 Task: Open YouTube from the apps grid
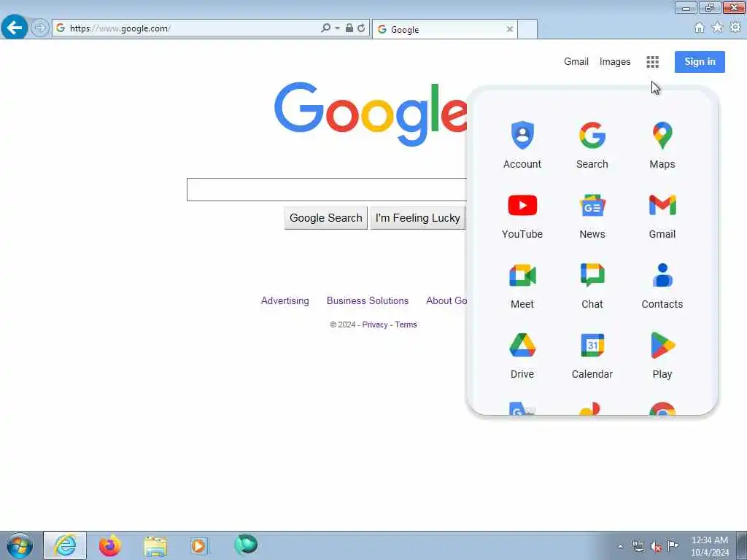(522, 215)
